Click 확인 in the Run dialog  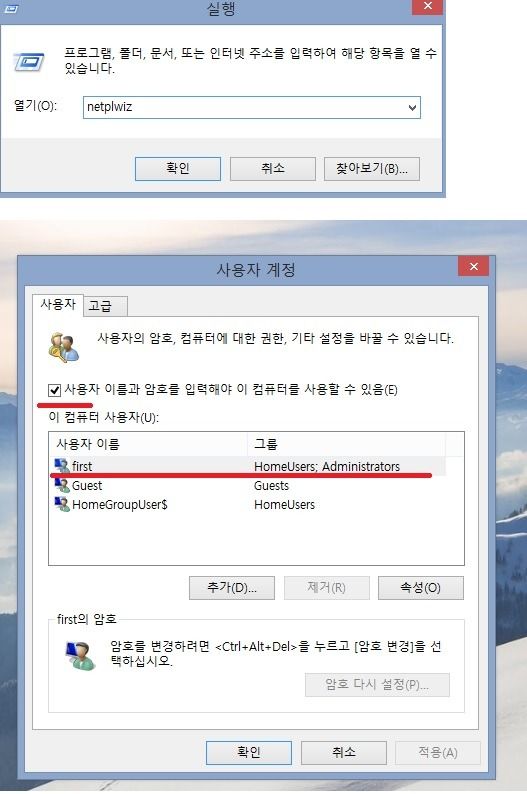click(178, 169)
